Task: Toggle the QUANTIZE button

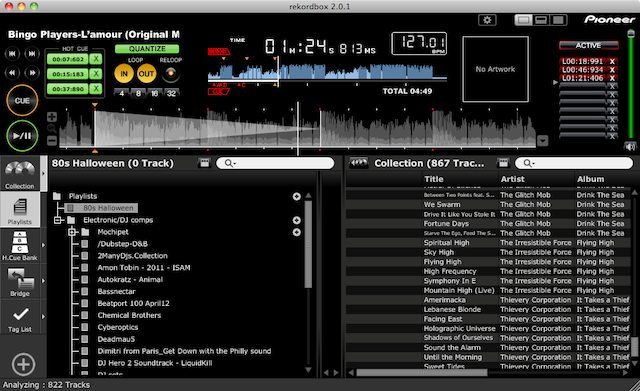Action: pyautogui.click(x=147, y=49)
